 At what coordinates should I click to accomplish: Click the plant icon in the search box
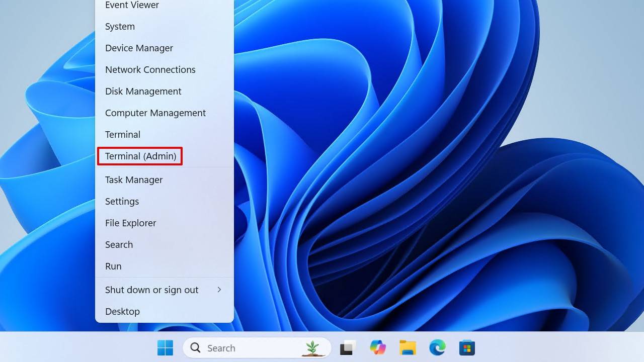(312, 348)
